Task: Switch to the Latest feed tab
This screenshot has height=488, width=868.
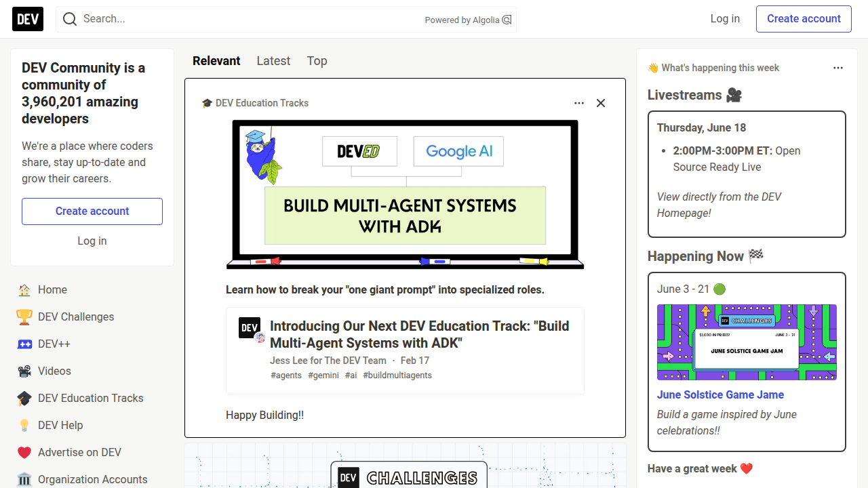Action: point(273,61)
